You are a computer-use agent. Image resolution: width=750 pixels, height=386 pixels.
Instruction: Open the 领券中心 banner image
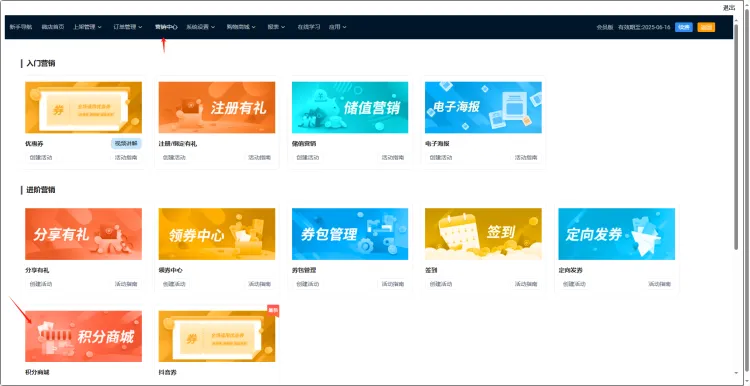[x=217, y=234]
